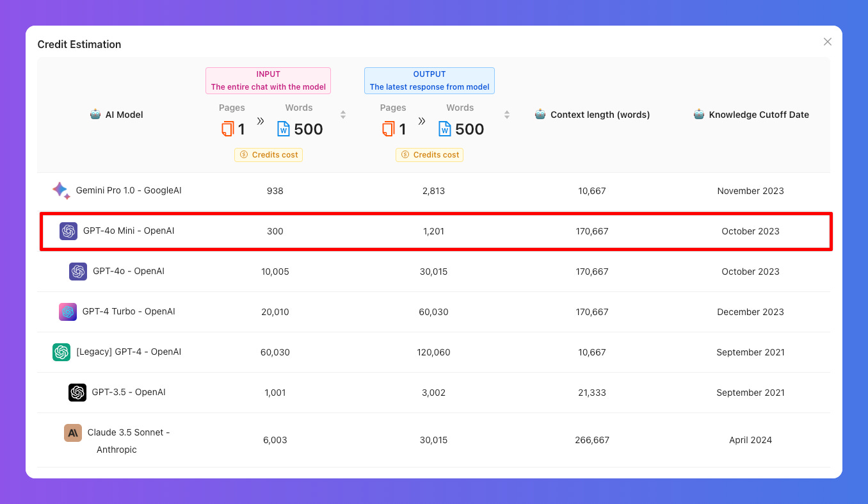Select the GPT-4 Turbo - OpenAI row name
The image size is (868, 504).
pos(129,311)
